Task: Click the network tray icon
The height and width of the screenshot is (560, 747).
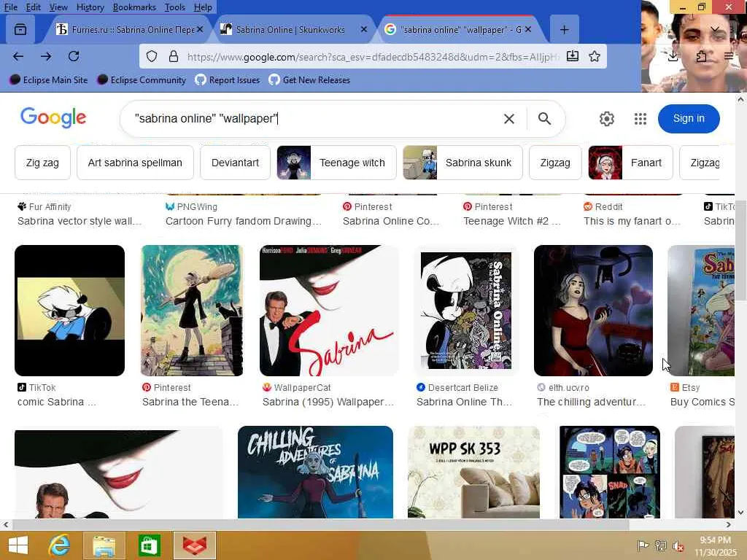Action: click(x=660, y=545)
